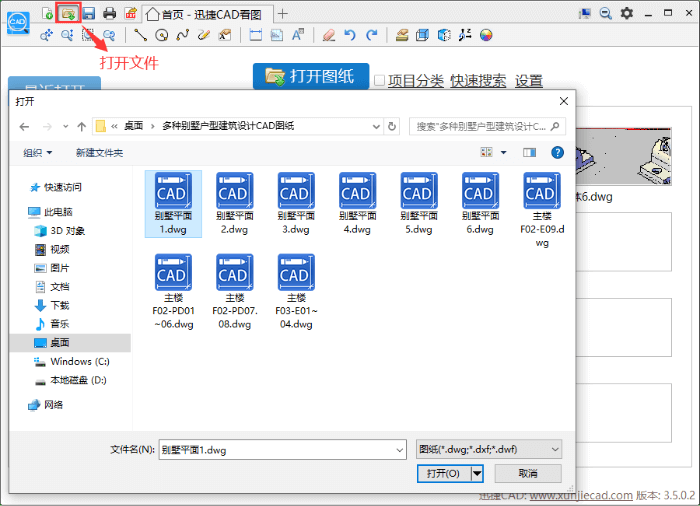Select the line drawing tool
The height and width of the screenshot is (506, 700).
pyautogui.click(x=140, y=35)
